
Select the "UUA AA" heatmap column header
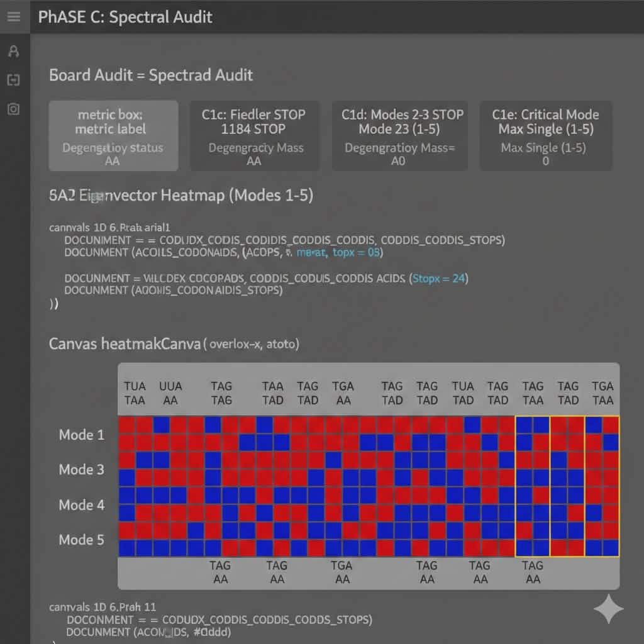point(170,393)
